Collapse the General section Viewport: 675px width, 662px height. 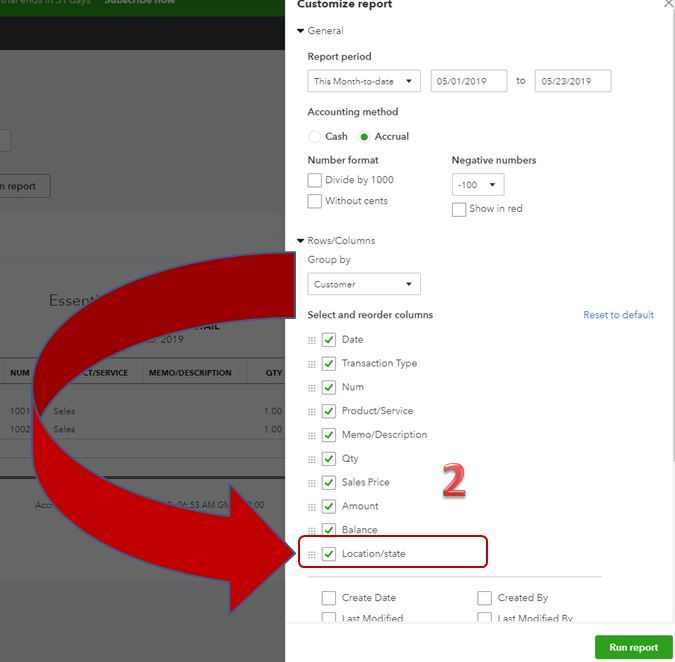pyautogui.click(x=300, y=31)
